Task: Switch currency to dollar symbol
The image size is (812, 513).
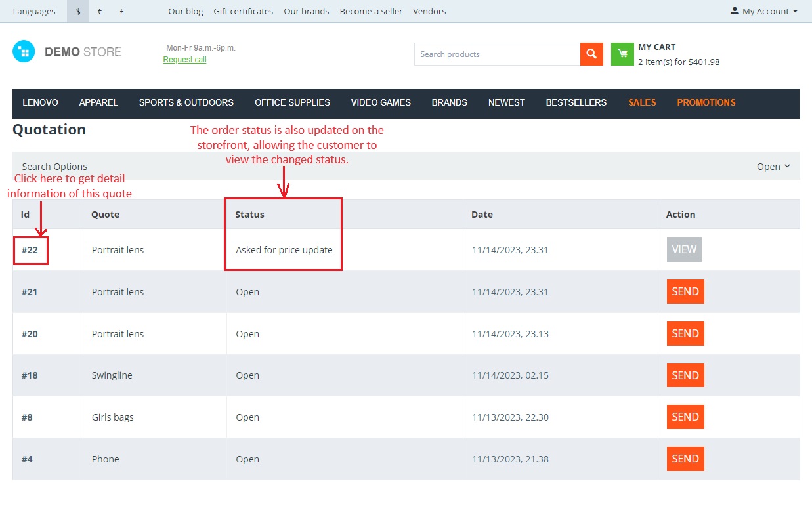Action: tap(78, 11)
